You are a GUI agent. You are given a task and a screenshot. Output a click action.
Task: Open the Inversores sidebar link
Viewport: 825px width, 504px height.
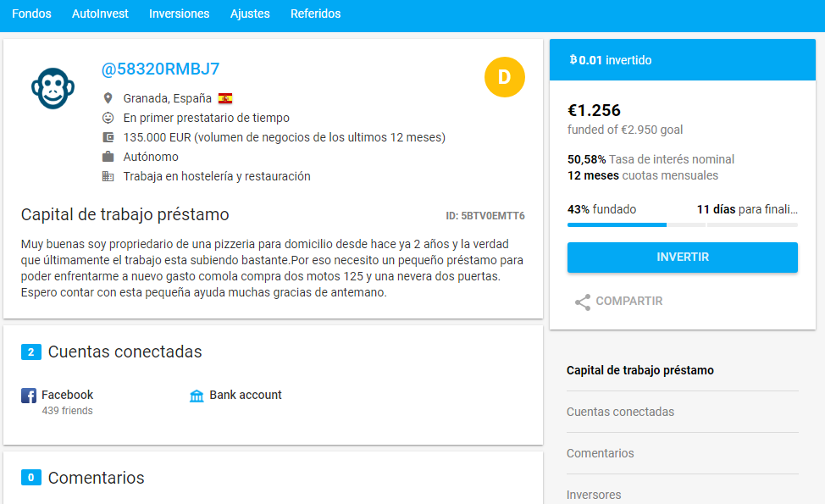pos(594,494)
